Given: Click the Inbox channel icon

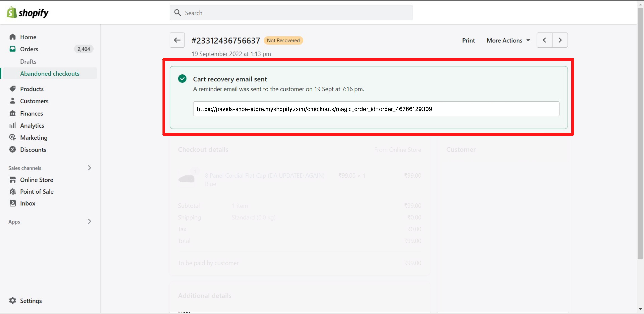Looking at the screenshot, I should point(13,203).
